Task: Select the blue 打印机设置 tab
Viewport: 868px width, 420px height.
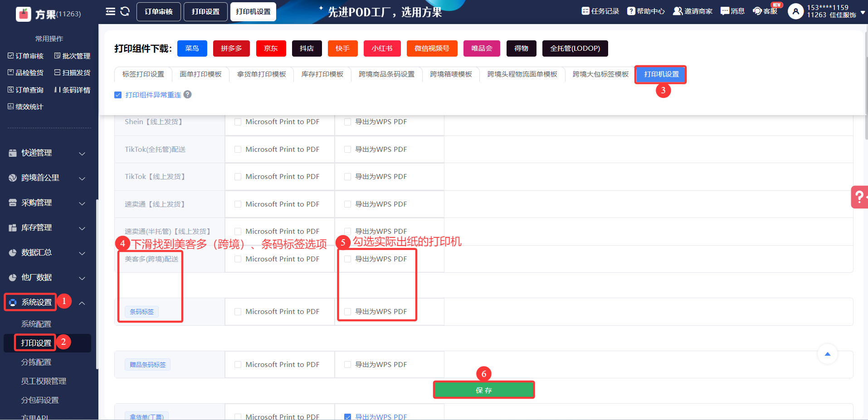Action: tap(661, 74)
